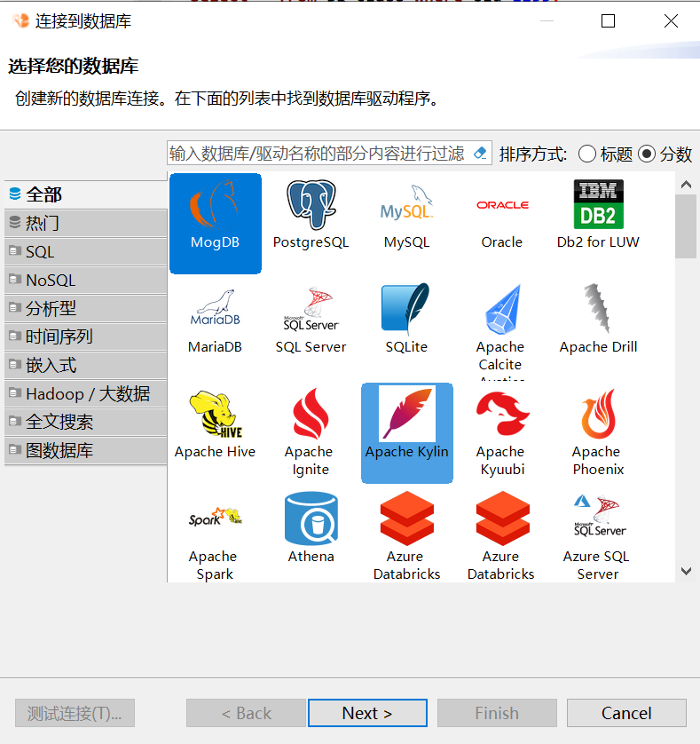The image size is (700, 744).
Task: Select the Azure SQL Server icon
Action: pos(600,516)
